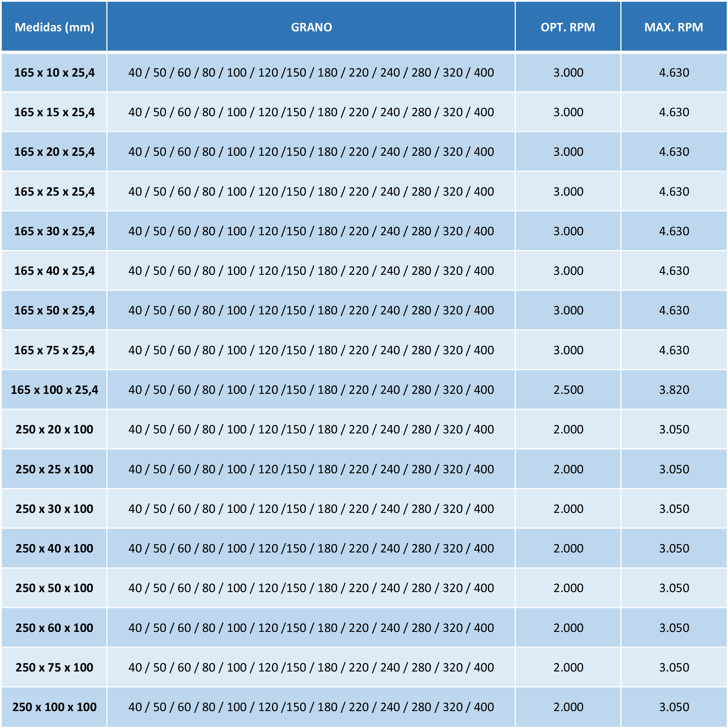Click the 'MAX. RPM' column header

coord(674,26)
